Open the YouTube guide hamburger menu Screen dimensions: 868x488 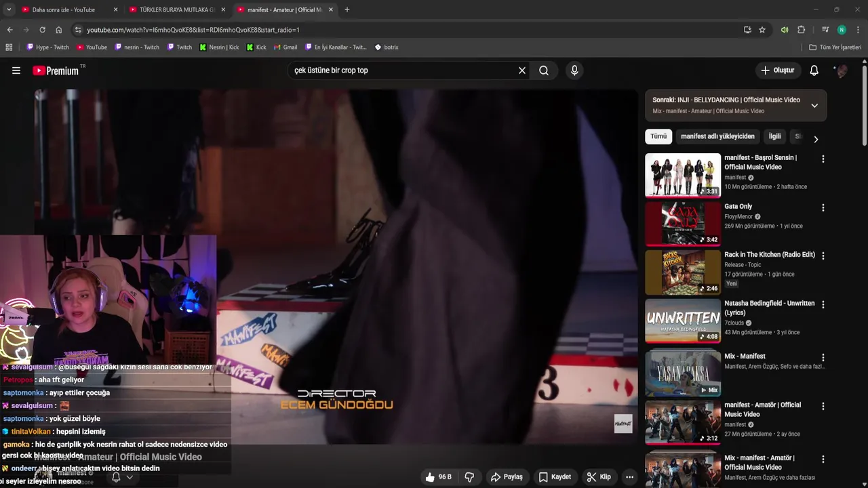[16, 70]
